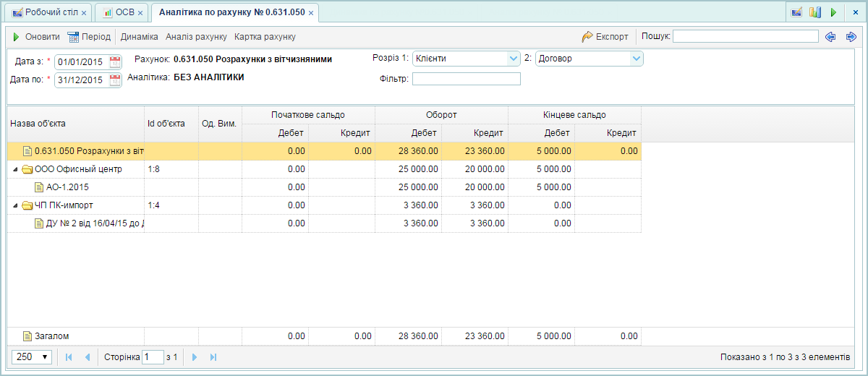Click Початкове сальдо Дебет column header
The width and height of the screenshot is (868, 376).
pos(276,133)
